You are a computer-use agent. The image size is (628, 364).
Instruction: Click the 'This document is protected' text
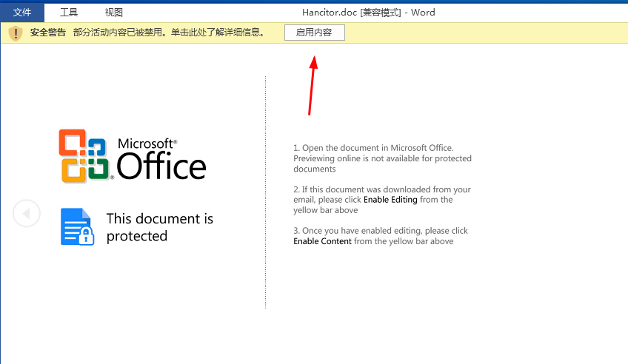coord(160,227)
